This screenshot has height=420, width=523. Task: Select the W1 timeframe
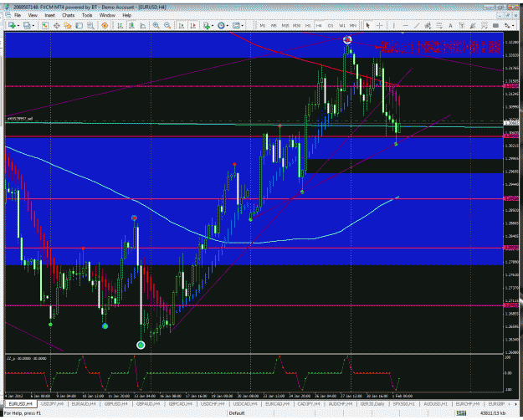point(342,26)
